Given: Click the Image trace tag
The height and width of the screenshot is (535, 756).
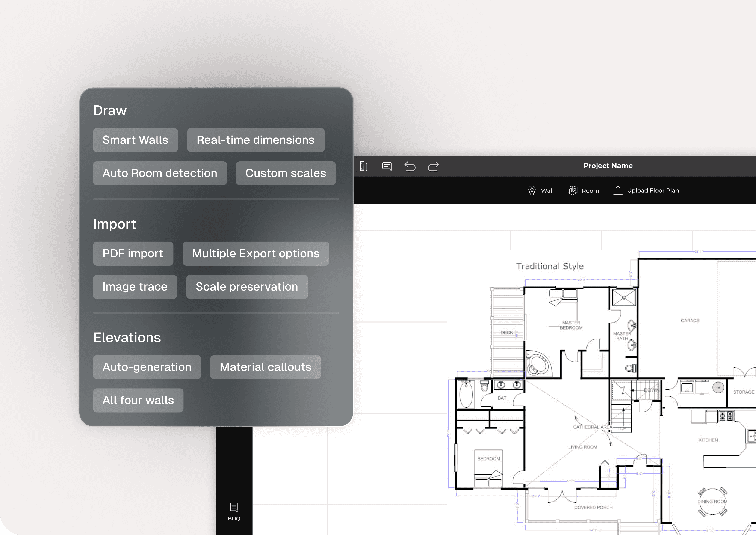Looking at the screenshot, I should [x=135, y=287].
